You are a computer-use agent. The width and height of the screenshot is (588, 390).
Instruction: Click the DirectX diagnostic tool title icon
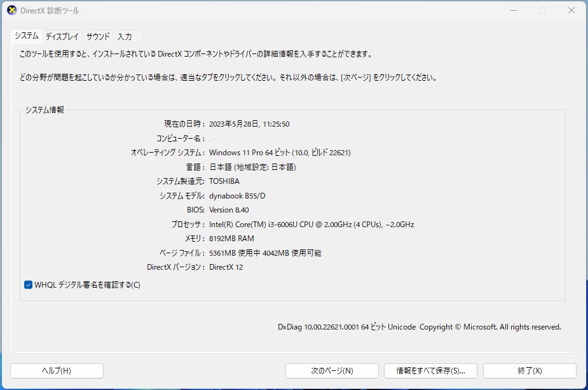click(x=11, y=11)
